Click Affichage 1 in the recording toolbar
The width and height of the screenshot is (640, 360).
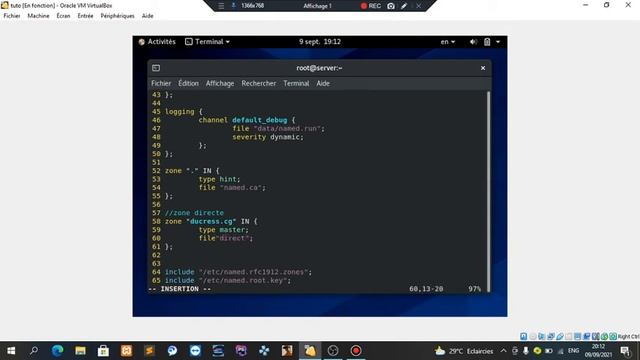(x=317, y=6)
